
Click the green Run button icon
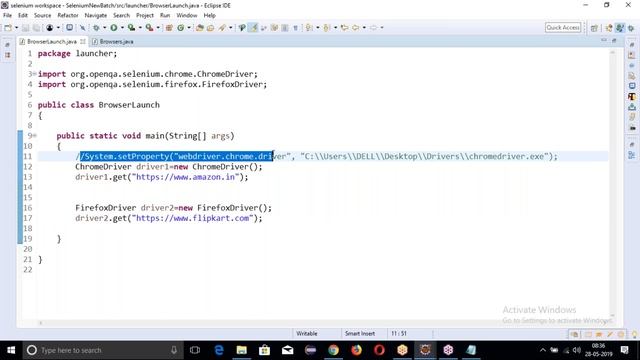click(114, 28)
